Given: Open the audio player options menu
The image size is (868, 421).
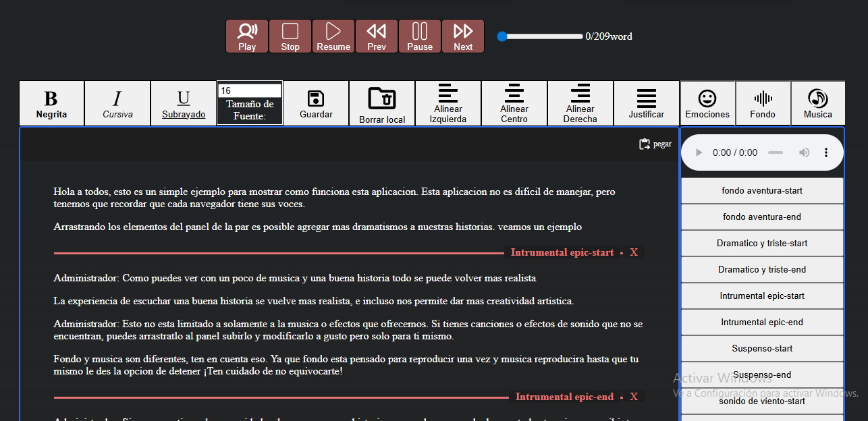Looking at the screenshot, I should tap(826, 152).
